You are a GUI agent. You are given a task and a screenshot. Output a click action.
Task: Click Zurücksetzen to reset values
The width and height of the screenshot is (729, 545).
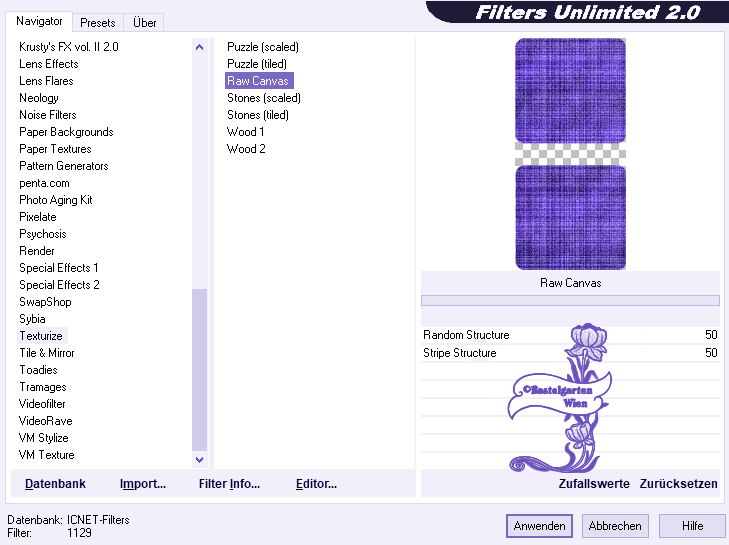(678, 484)
